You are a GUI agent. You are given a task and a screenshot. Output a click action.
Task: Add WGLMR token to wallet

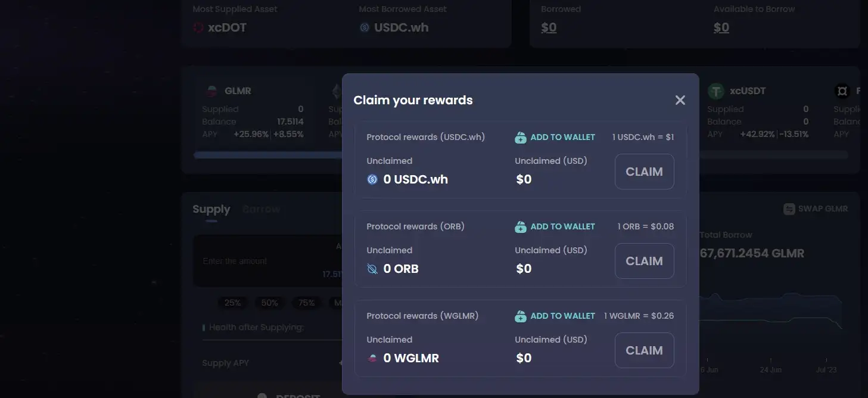click(562, 316)
